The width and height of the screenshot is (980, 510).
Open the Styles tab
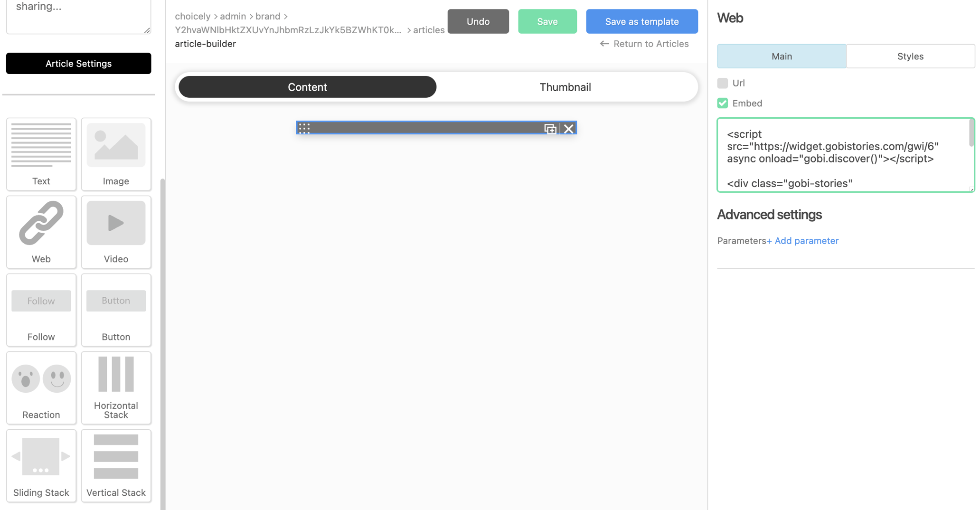[910, 56]
